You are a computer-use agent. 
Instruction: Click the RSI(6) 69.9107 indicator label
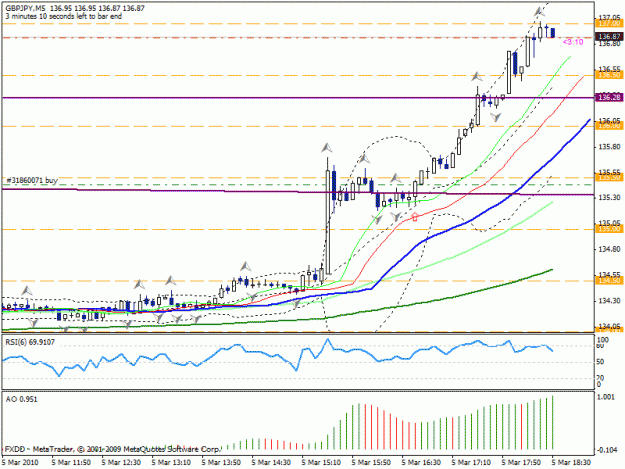30,342
